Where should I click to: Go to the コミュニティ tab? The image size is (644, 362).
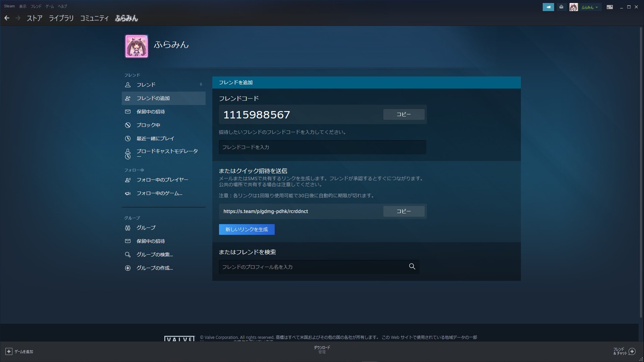click(94, 18)
